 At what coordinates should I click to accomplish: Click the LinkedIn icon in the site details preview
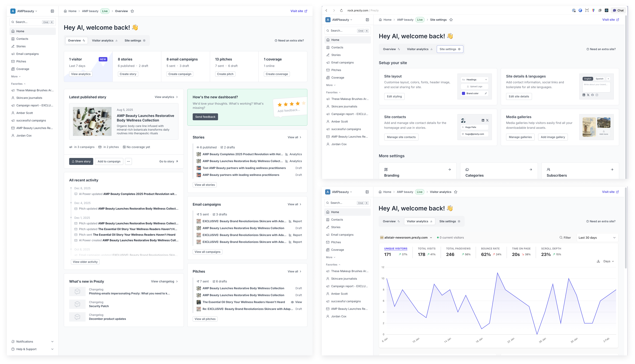point(584,95)
